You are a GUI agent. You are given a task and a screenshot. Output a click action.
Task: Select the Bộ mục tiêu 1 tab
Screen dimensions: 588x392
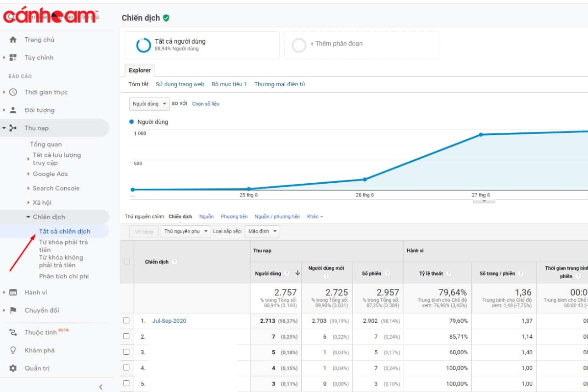tap(229, 84)
